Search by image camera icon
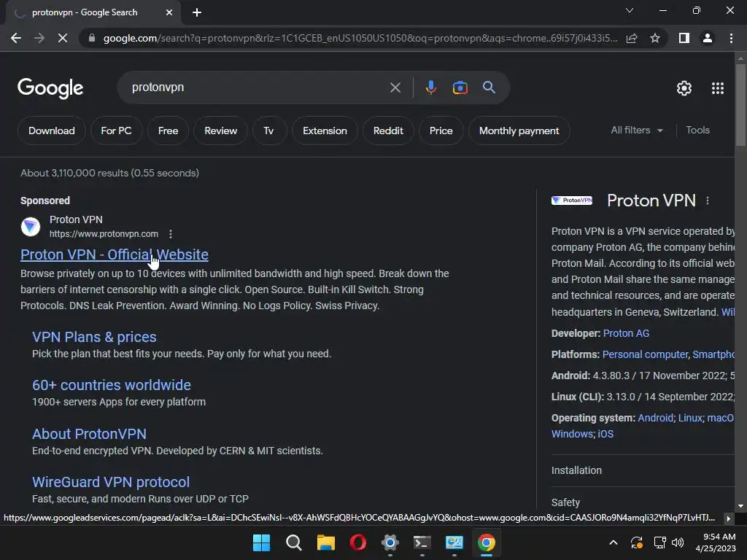Image resolution: width=747 pixels, height=560 pixels. pos(460,87)
